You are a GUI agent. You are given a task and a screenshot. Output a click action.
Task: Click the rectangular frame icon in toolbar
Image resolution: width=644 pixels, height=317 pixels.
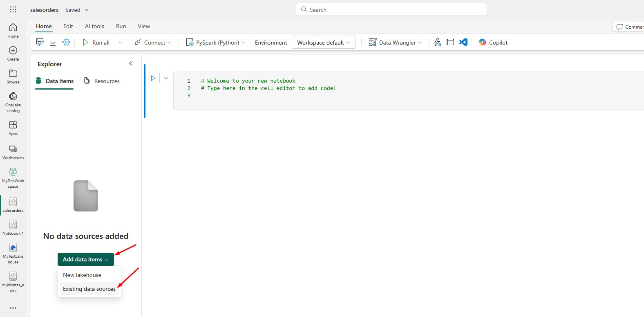pos(450,42)
